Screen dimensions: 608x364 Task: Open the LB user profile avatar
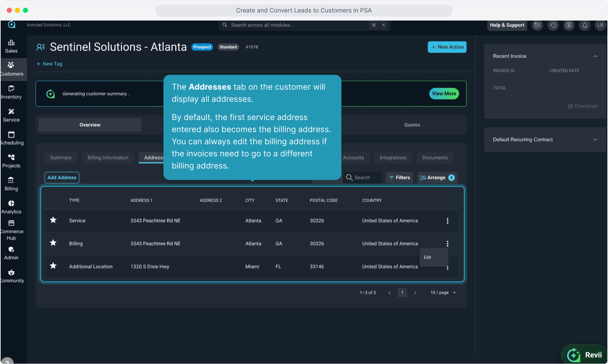[600, 25]
